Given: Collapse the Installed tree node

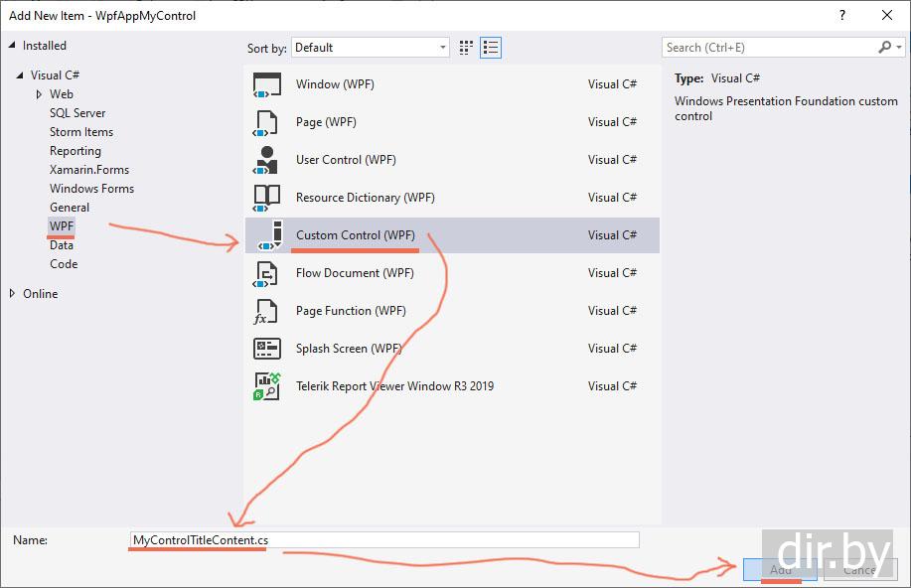Looking at the screenshot, I should (12, 46).
